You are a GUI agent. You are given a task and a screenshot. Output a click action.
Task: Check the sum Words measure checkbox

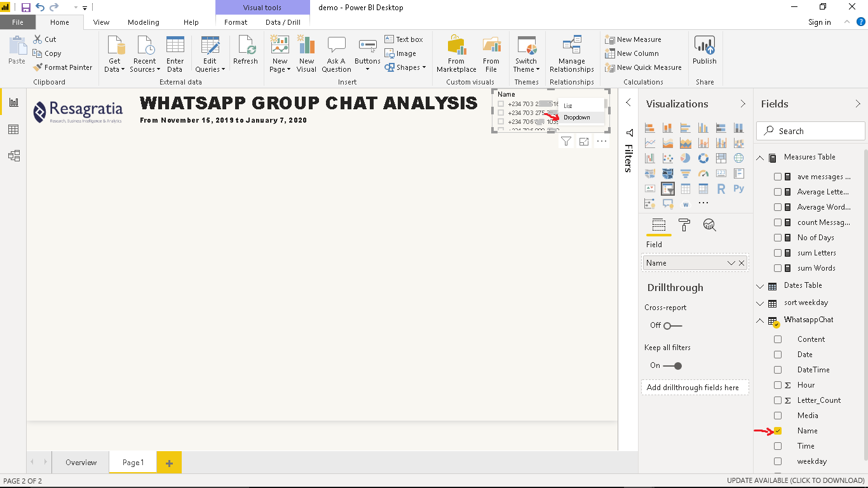pos(778,268)
